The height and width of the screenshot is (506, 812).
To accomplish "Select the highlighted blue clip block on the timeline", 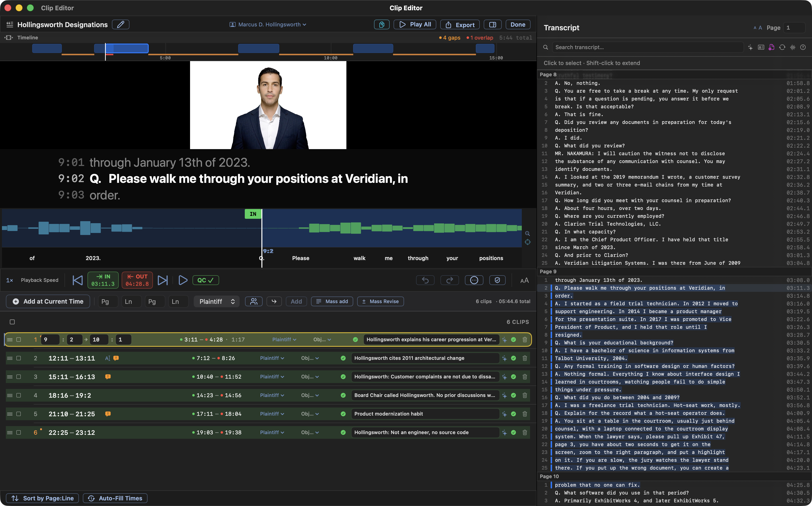I will pos(127,48).
